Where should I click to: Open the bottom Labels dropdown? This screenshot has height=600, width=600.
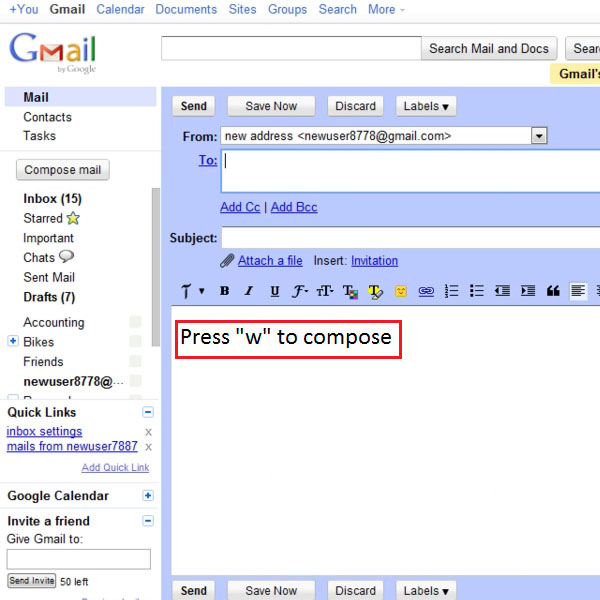click(426, 590)
